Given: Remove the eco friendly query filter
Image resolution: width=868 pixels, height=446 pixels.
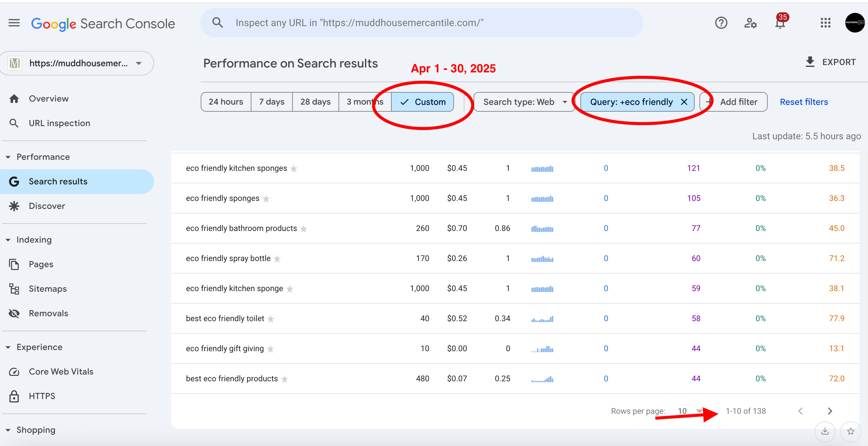Looking at the screenshot, I should (x=684, y=102).
